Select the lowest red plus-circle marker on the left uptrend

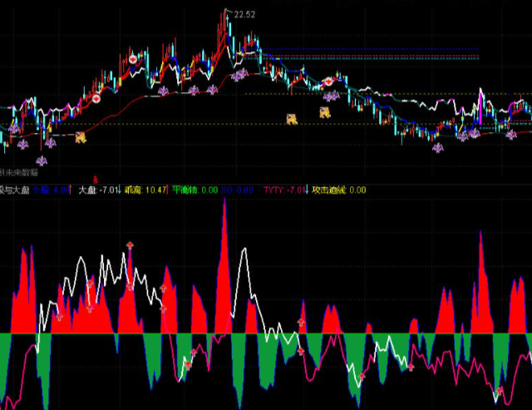[x=96, y=99]
